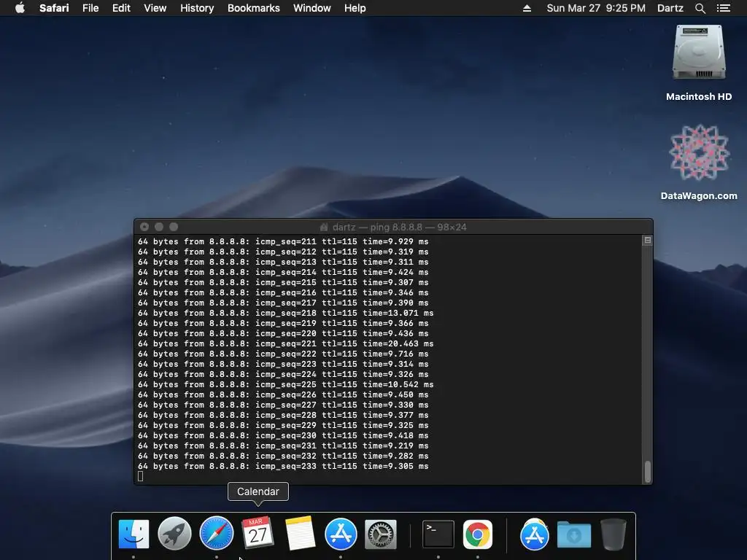Viewport: 747px width, 560px height.
Task: Click the DataWagon.com label text
Action: [x=699, y=195]
